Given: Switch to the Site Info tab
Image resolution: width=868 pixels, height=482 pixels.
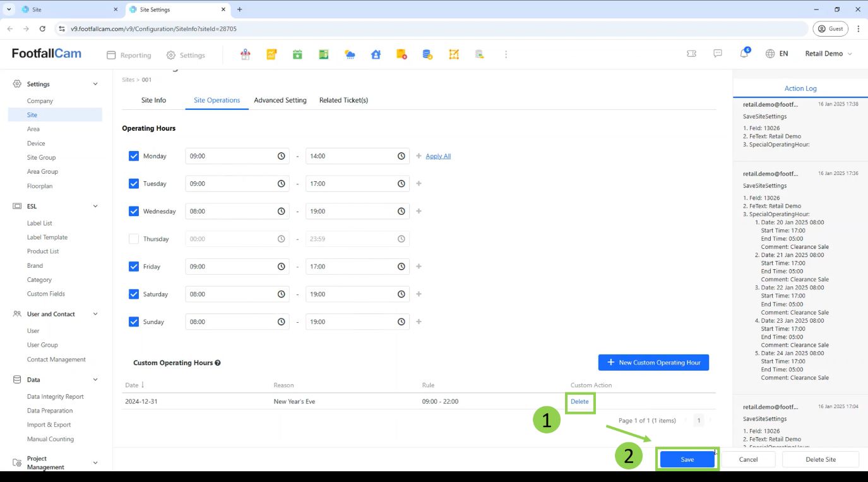Looking at the screenshot, I should click(x=153, y=100).
